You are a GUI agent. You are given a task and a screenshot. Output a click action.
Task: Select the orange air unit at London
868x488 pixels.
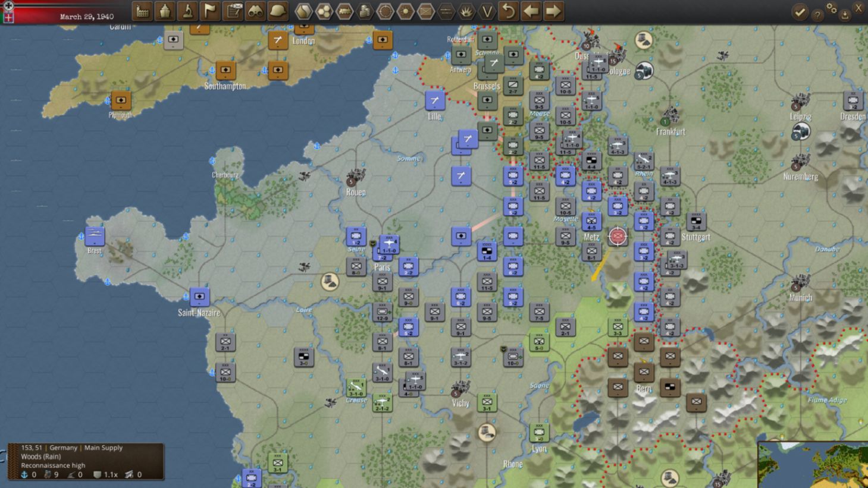point(278,40)
